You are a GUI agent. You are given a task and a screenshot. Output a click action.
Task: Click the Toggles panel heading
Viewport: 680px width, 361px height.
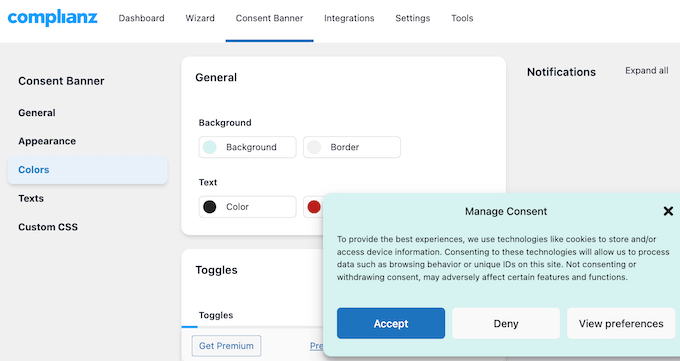[216, 270]
